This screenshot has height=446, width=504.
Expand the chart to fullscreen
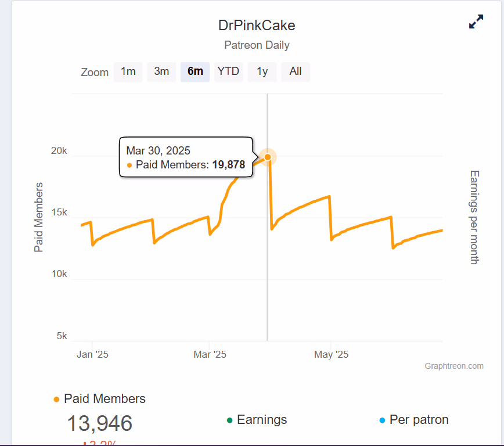[476, 22]
